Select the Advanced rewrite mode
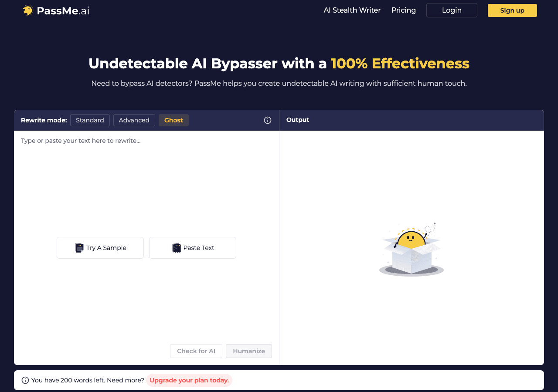 [134, 120]
